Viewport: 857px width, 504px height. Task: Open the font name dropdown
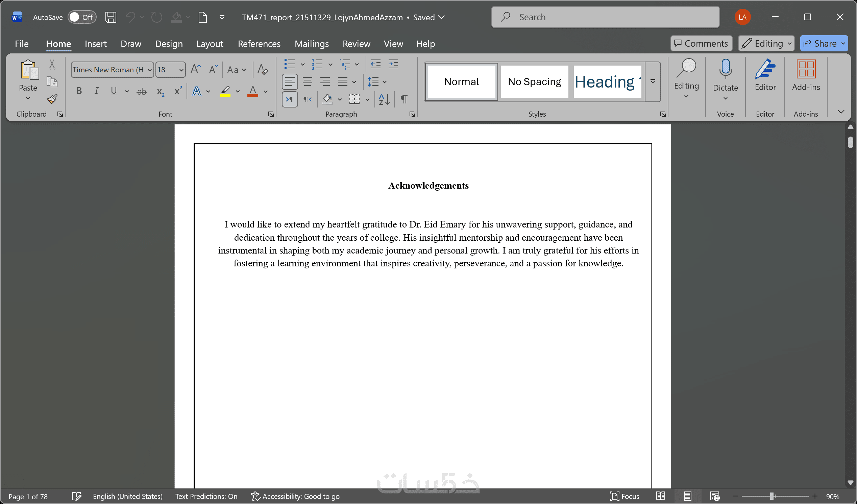pos(149,70)
